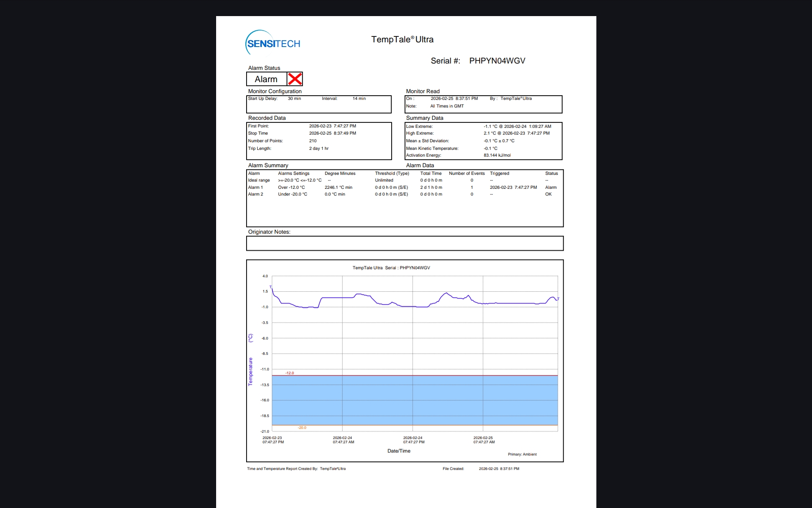
Task: Click the File Created timestamp in the footer
Action: click(499, 469)
